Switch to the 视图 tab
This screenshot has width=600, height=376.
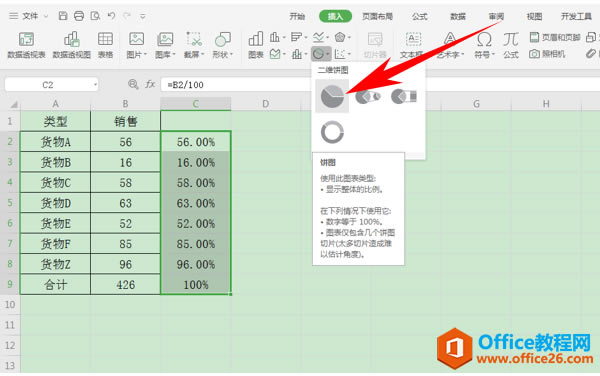(x=534, y=16)
